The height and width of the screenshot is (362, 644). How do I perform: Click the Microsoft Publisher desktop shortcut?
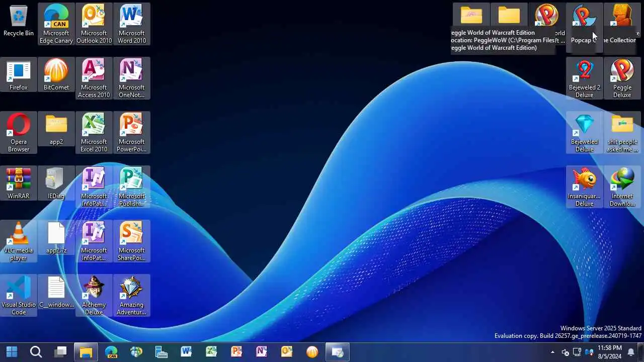click(x=132, y=187)
